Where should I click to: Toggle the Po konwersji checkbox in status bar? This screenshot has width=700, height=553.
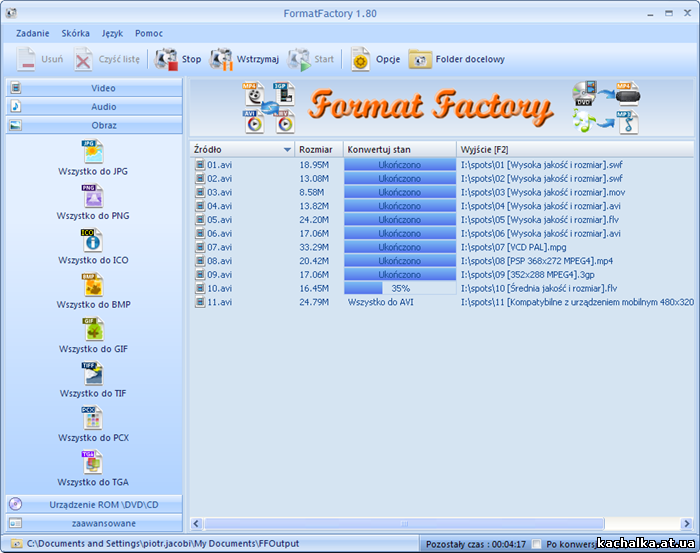click(537, 543)
